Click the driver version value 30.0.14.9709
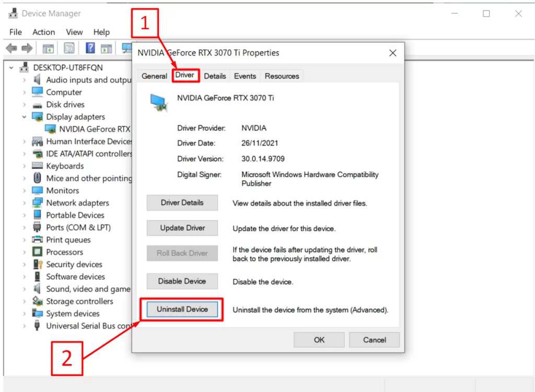 [x=263, y=159]
